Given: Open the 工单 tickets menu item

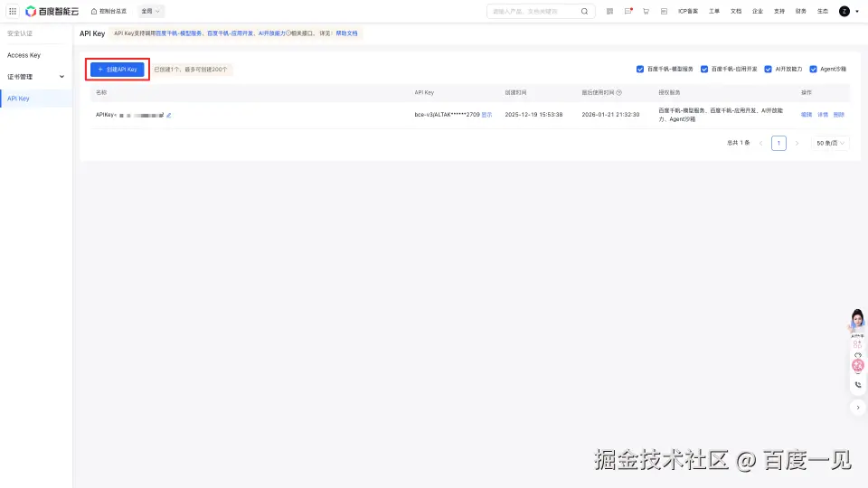Looking at the screenshot, I should coord(714,11).
